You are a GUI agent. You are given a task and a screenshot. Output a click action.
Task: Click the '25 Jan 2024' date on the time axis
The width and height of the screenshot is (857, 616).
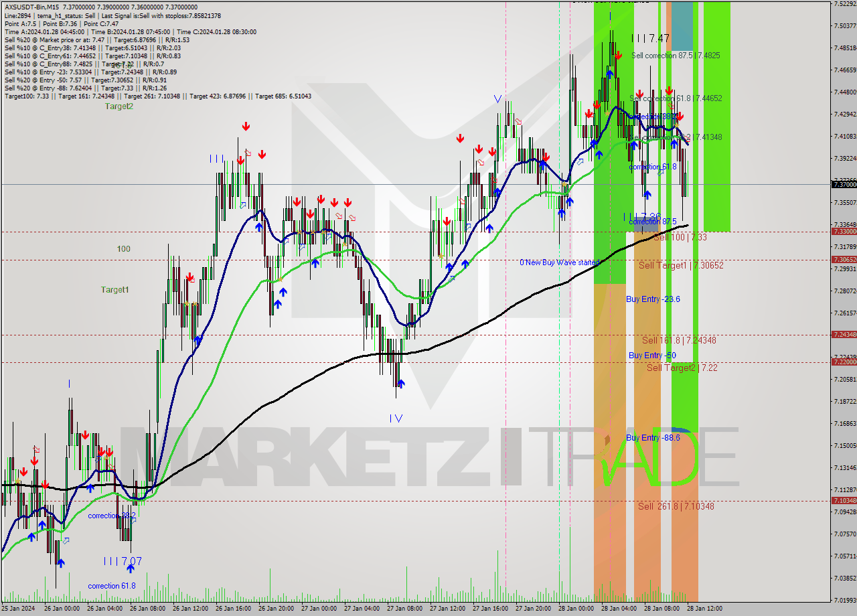click(17, 609)
